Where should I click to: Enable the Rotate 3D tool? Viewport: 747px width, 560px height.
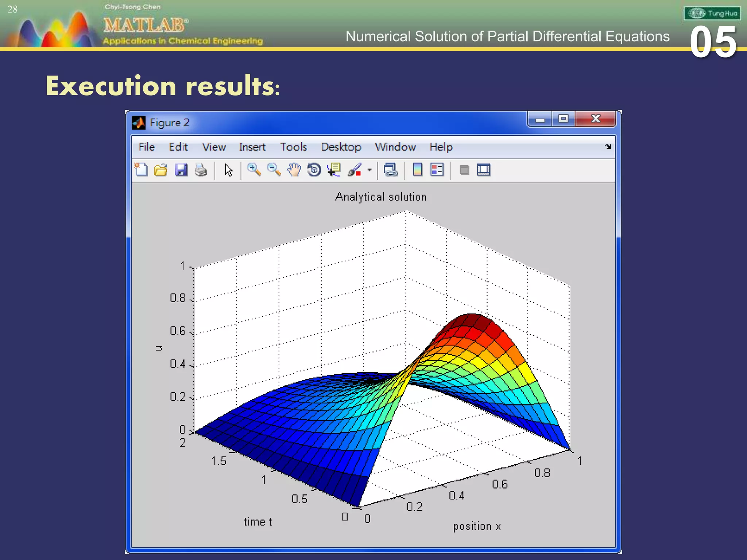[314, 170]
